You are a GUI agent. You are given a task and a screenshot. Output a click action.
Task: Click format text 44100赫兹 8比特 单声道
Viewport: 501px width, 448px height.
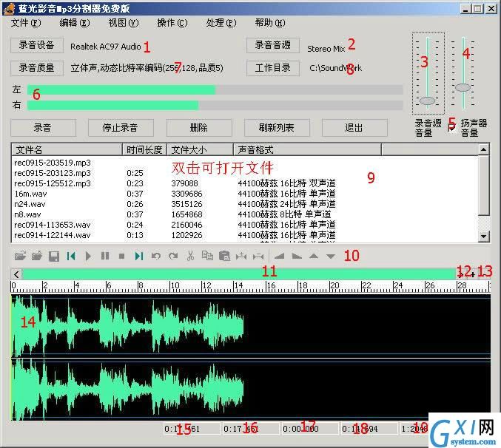pos(284,214)
